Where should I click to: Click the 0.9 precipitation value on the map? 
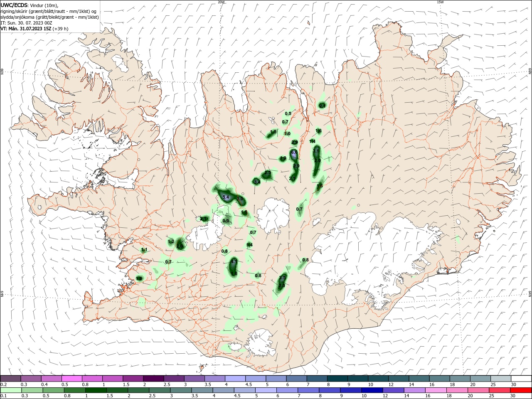point(226,221)
